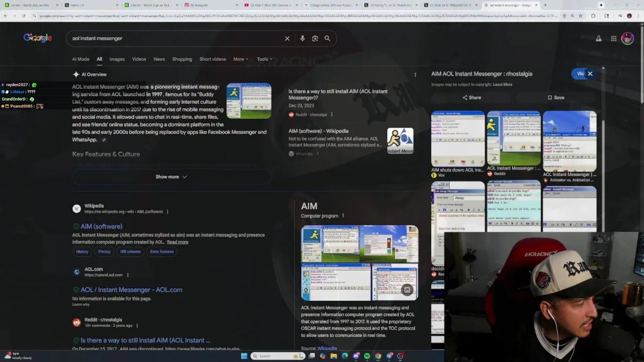Open the History sitelink chip

[x=82, y=252]
